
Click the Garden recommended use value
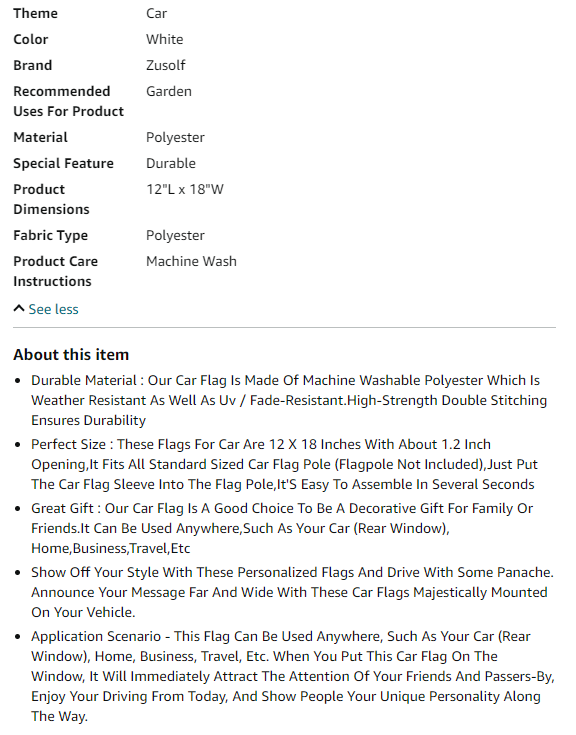click(x=169, y=91)
